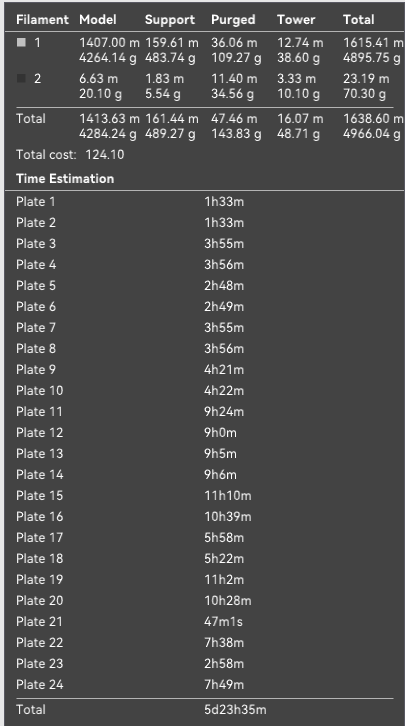Select the Plate 1 time estimation row
The image size is (405, 726).
[205, 202]
